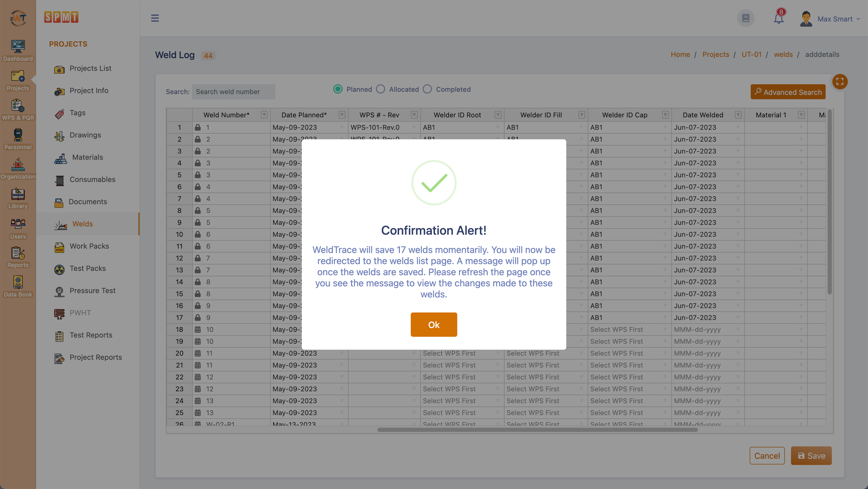Open Projects List in sidebar
868x489 pixels.
click(x=83, y=68)
